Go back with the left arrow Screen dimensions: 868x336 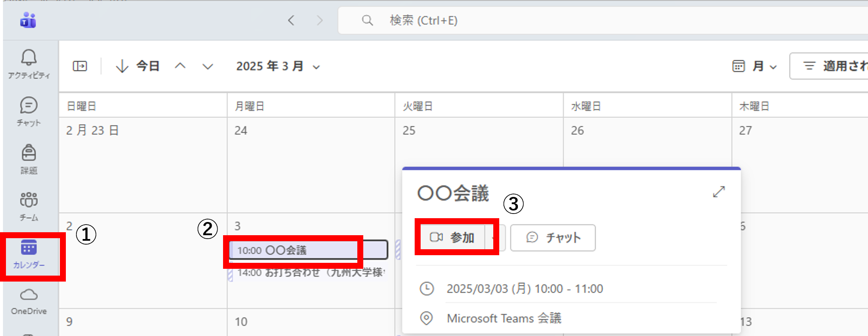coord(291,20)
